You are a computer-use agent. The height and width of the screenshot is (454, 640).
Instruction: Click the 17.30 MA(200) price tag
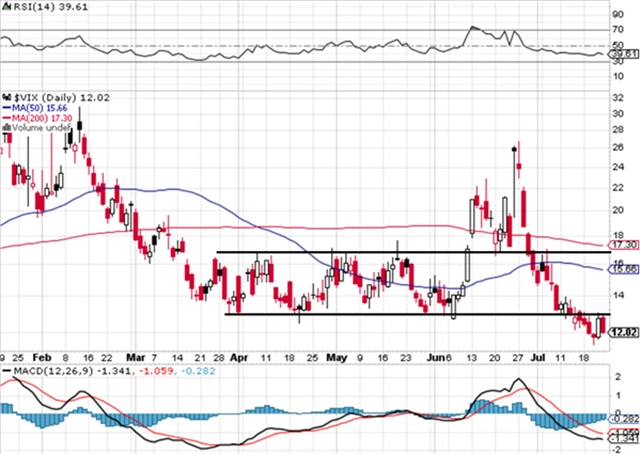click(623, 244)
